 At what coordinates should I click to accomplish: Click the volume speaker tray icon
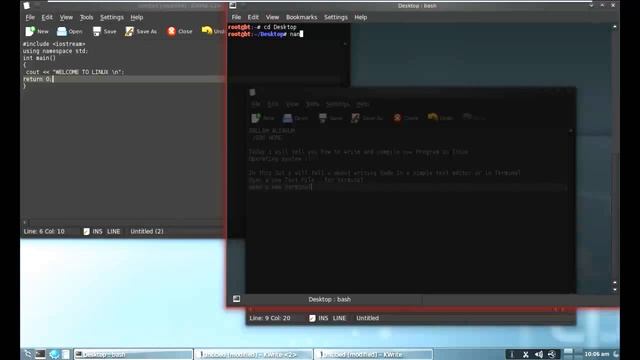click(539, 354)
